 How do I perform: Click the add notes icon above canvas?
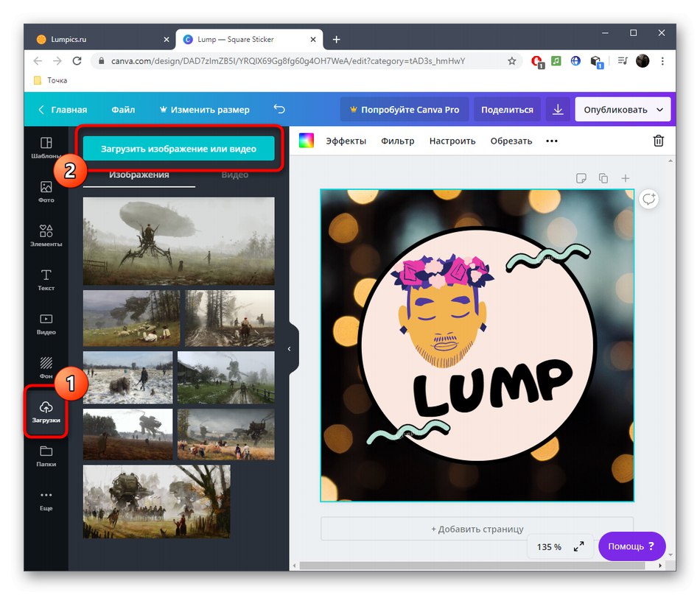581,178
